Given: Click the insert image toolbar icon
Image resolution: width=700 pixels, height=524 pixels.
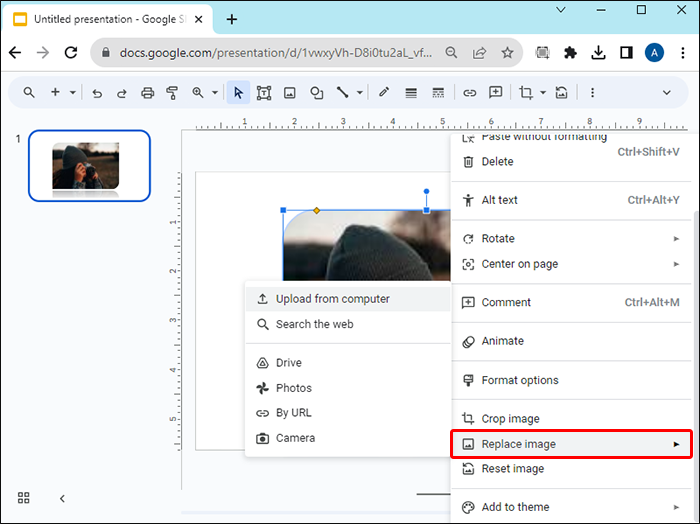Looking at the screenshot, I should (290, 92).
